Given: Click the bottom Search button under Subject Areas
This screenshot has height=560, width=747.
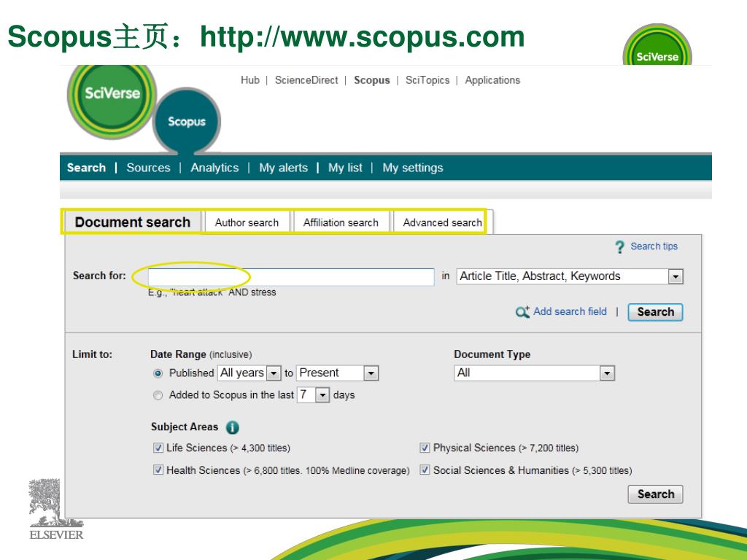Looking at the screenshot, I should coord(656,494).
